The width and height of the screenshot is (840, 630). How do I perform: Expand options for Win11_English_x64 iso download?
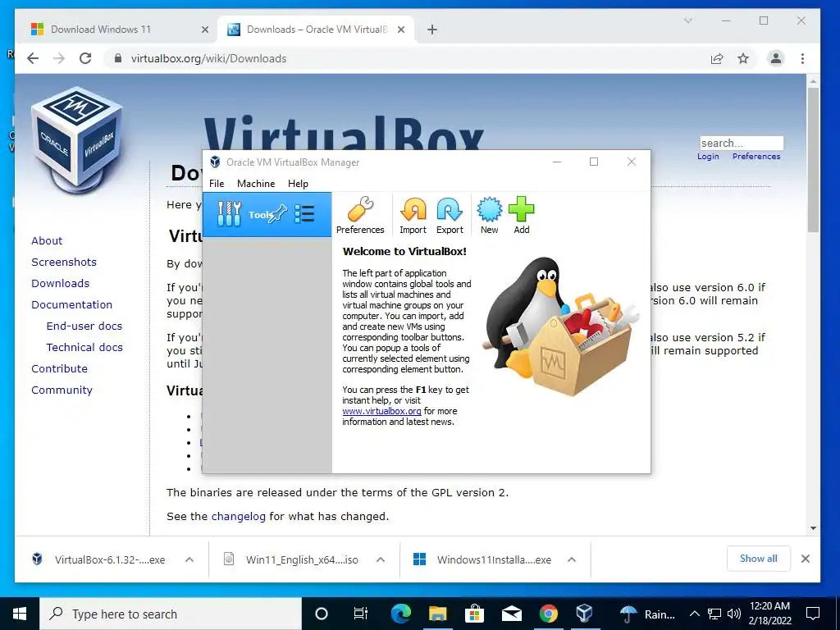pyautogui.click(x=381, y=559)
